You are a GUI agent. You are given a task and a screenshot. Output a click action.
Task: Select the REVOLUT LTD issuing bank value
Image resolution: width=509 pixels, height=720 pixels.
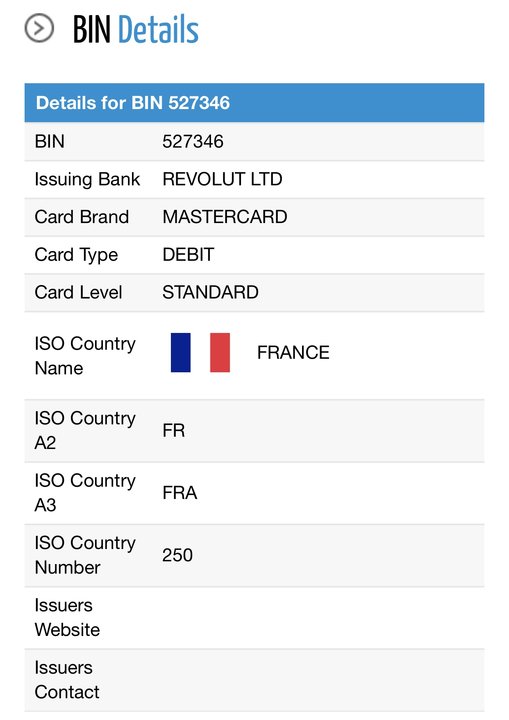tap(222, 179)
